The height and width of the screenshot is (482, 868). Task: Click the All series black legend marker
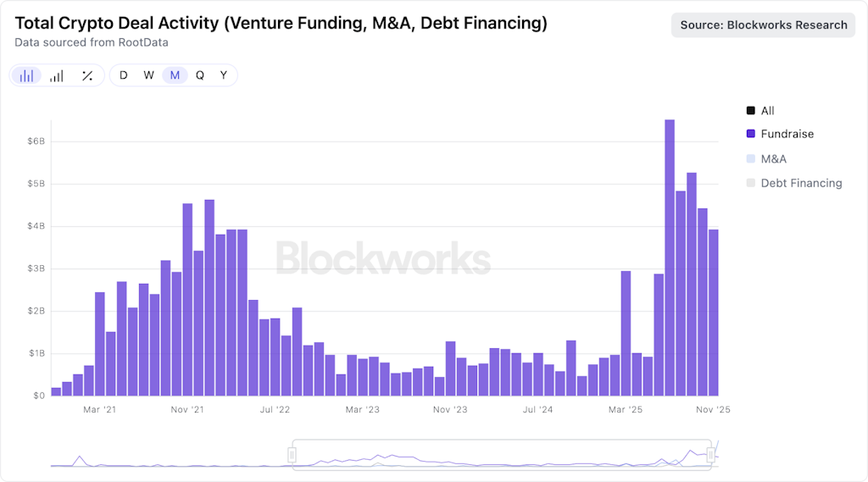point(751,111)
